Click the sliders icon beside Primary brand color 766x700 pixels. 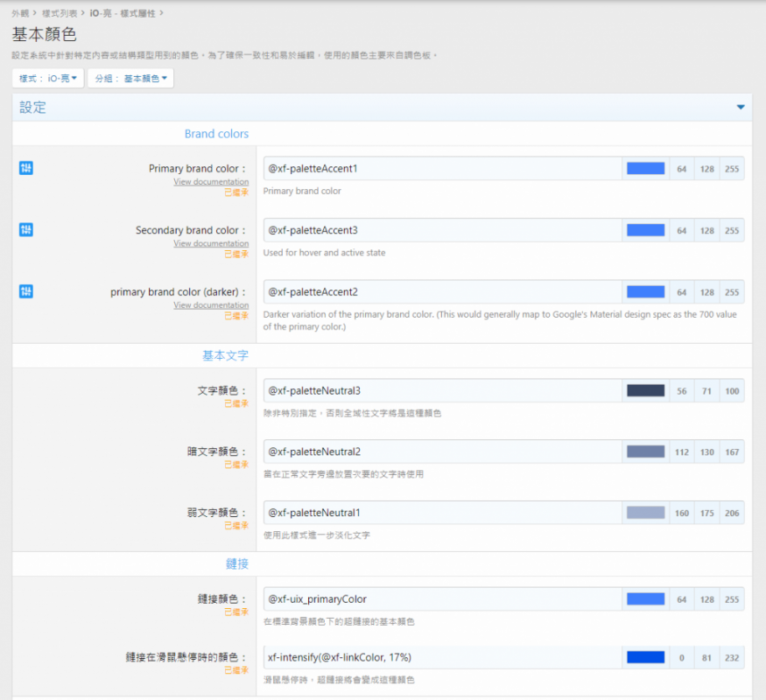click(25, 168)
